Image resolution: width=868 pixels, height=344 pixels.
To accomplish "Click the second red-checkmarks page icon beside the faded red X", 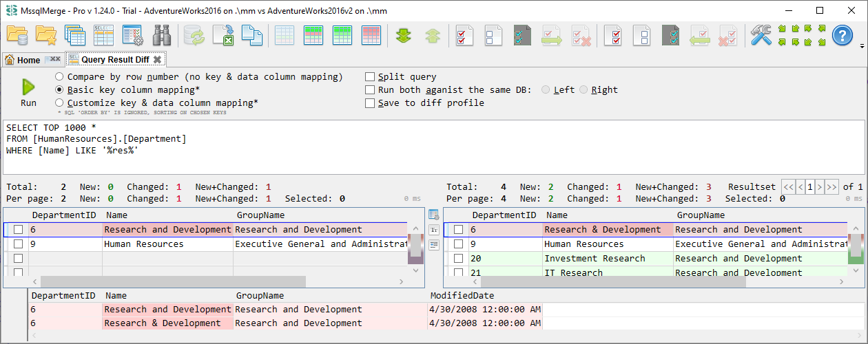I will 612,35.
